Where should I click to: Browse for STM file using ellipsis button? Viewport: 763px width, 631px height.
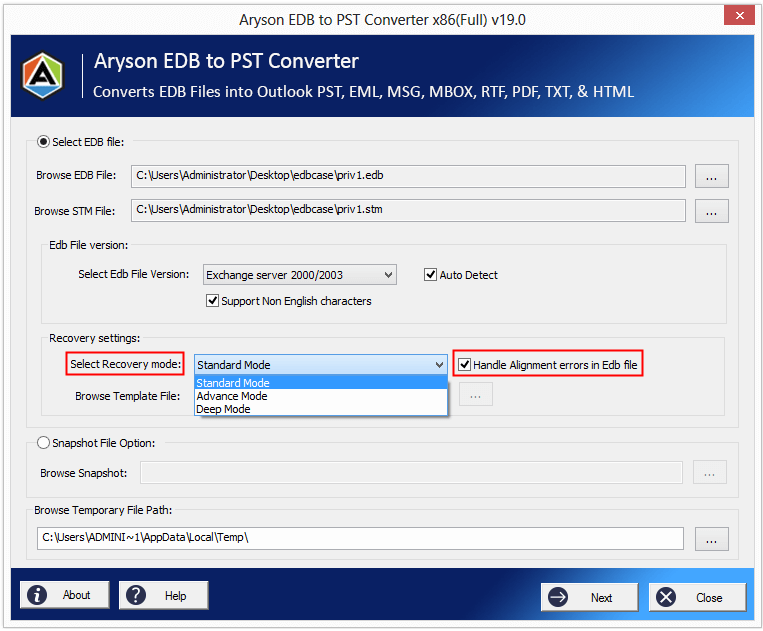pyautogui.click(x=711, y=211)
